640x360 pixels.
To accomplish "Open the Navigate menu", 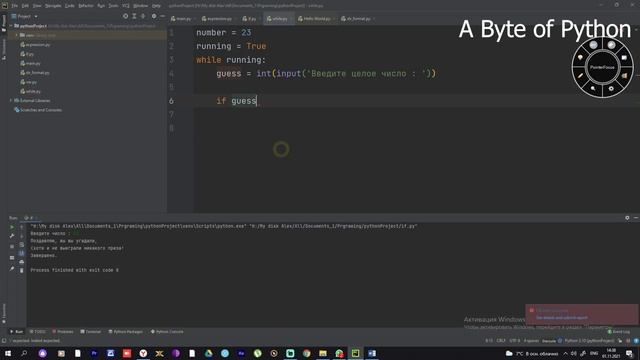I will (x=53, y=6).
